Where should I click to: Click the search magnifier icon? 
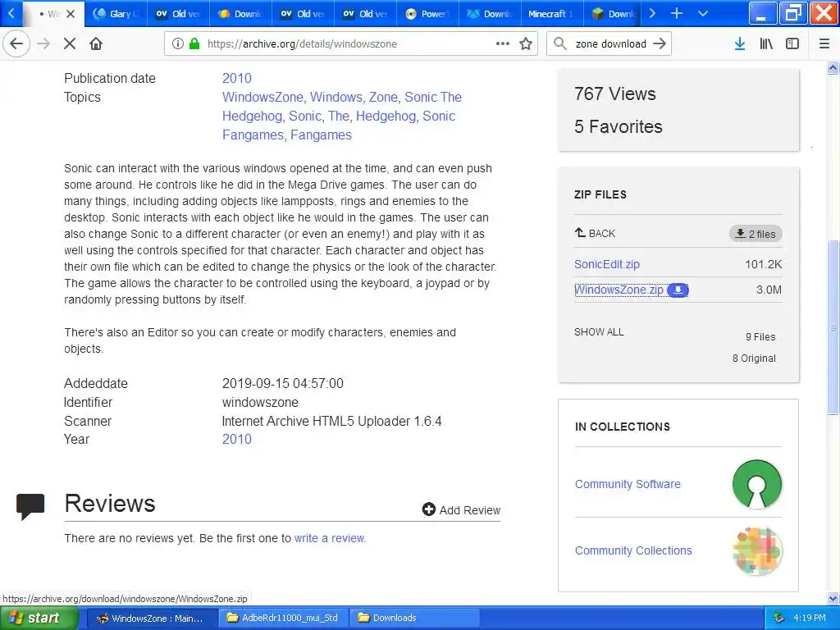point(559,44)
